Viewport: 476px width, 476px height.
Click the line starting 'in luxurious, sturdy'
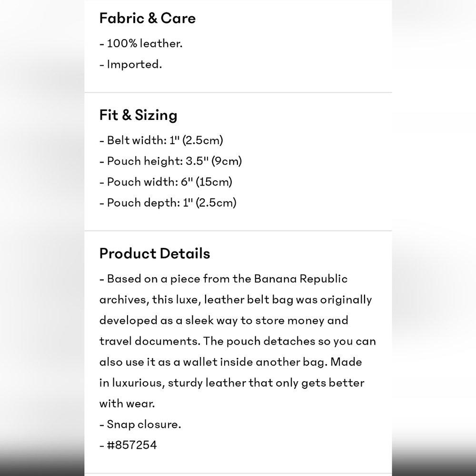point(232,383)
